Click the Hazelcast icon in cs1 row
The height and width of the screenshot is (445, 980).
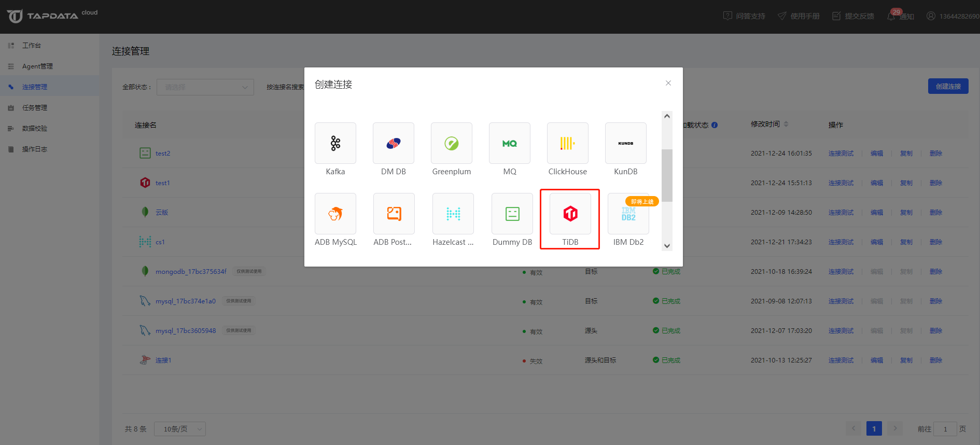tap(145, 242)
